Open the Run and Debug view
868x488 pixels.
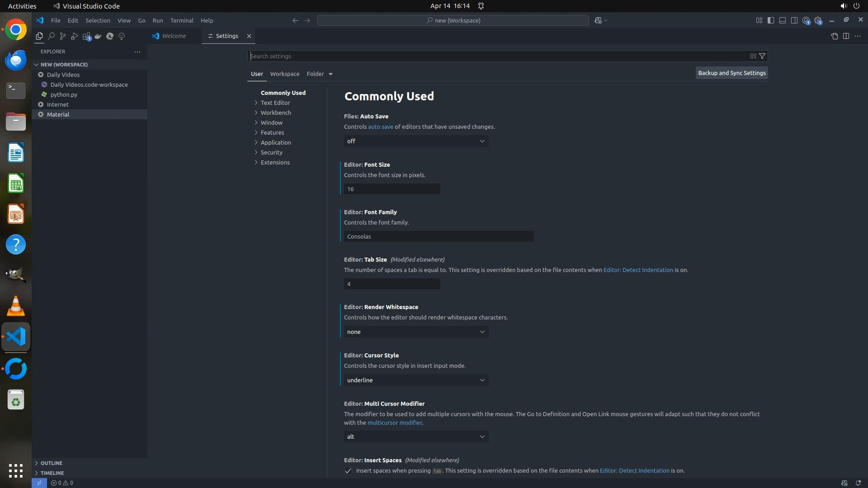click(75, 36)
